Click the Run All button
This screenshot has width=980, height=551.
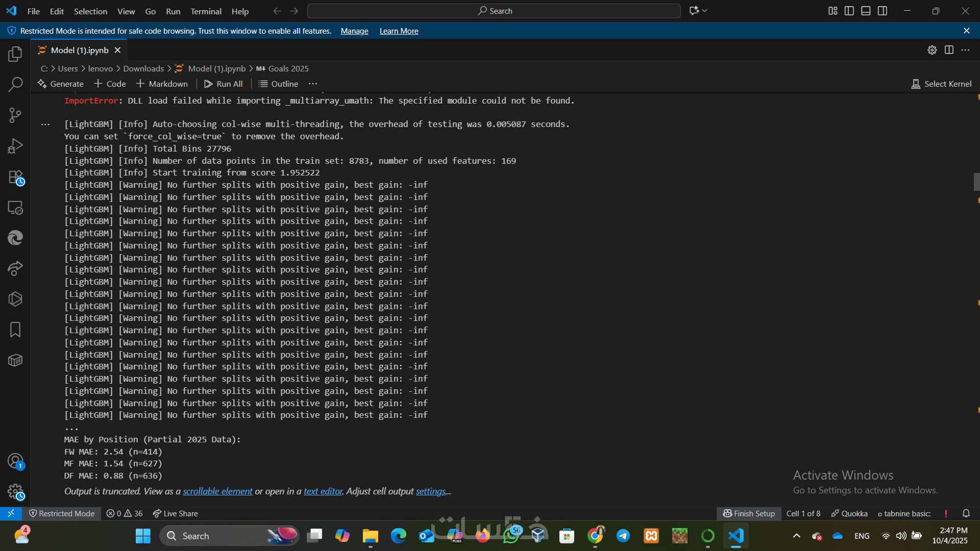click(224, 84)
